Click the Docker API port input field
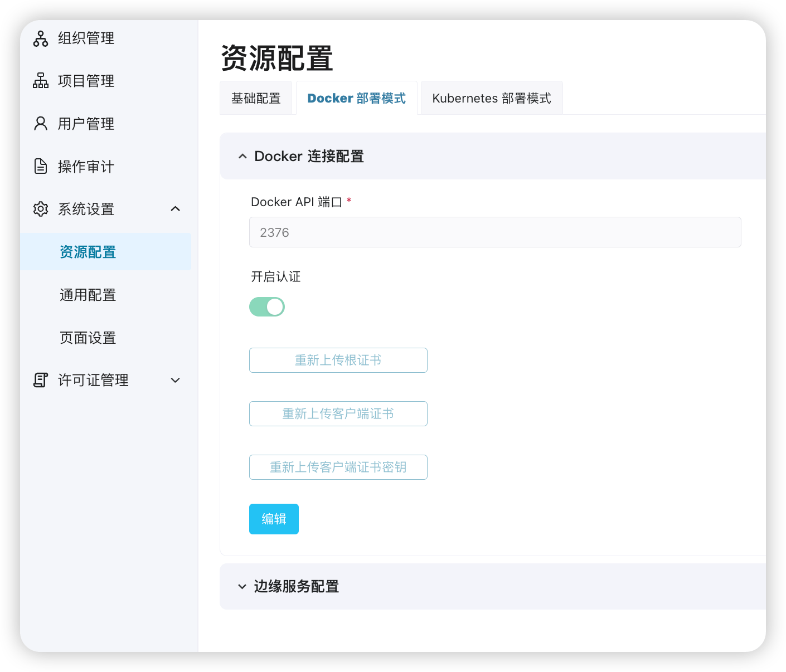The height and width of the screenshot is (672, 786). click(494, 232)
